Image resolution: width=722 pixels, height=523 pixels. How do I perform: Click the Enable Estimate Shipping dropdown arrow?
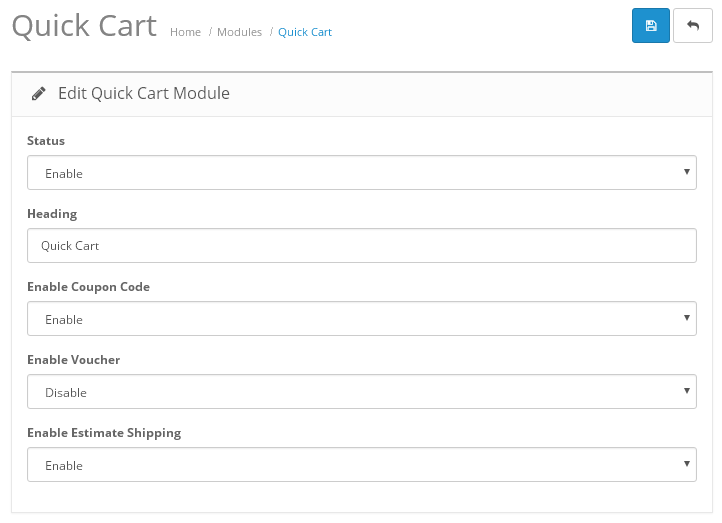(x=687, y=464)
